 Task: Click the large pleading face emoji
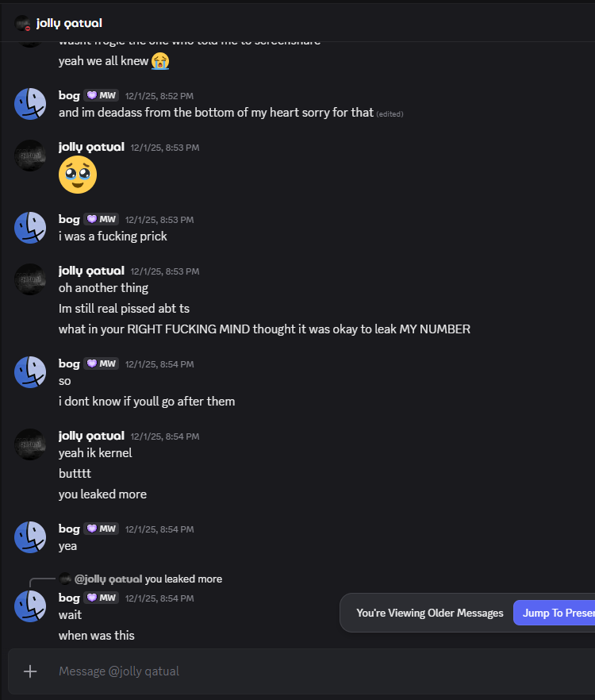click(78, 175)
